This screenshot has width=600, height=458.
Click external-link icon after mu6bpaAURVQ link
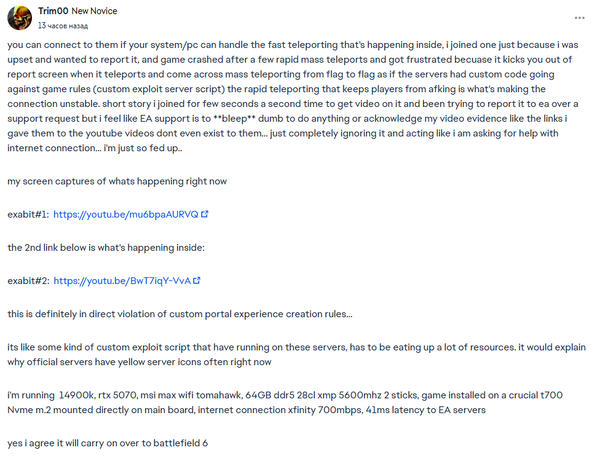click(205, 214)
